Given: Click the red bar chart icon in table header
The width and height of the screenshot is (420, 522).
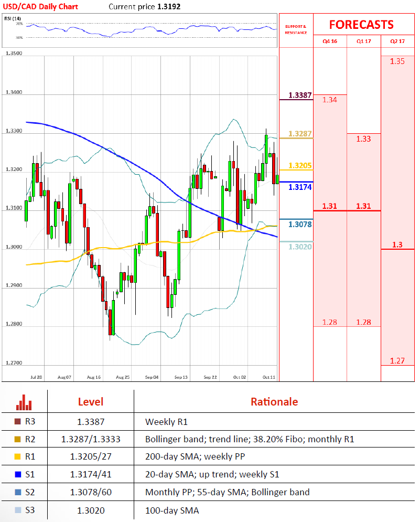Looking at the screenshot, I should tap(24, 402).
